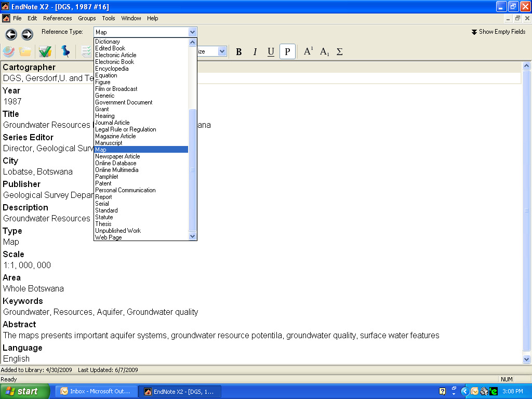This screenshot has width=532, height=399.
Task: Select Journal Article from reference type list
Action: click(x=112, y=123)
